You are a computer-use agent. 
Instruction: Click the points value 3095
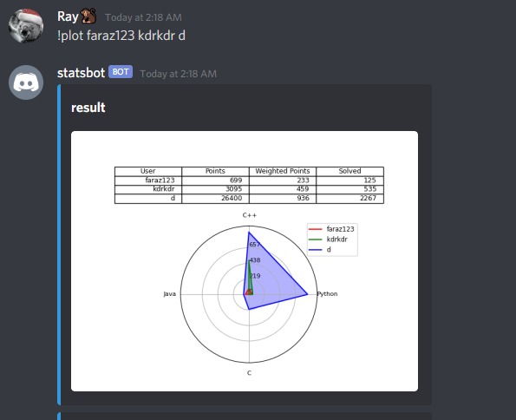[233, 189]
